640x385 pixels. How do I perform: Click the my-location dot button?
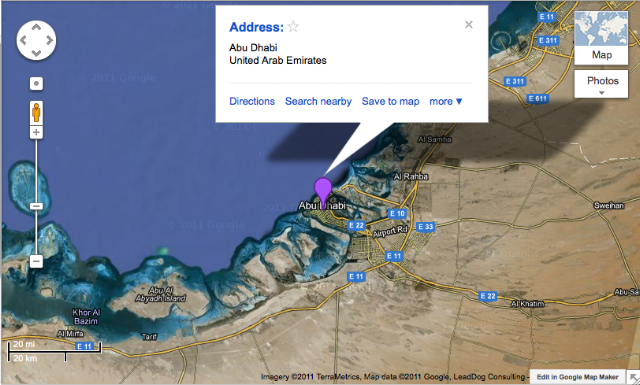point(36,84)
